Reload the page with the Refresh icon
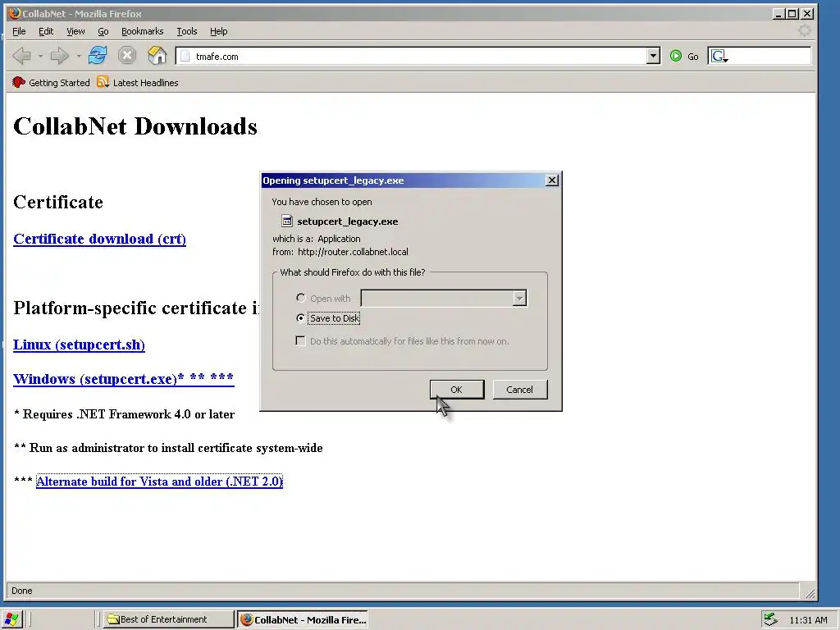 pyautogui.click(x=98, y=55)
